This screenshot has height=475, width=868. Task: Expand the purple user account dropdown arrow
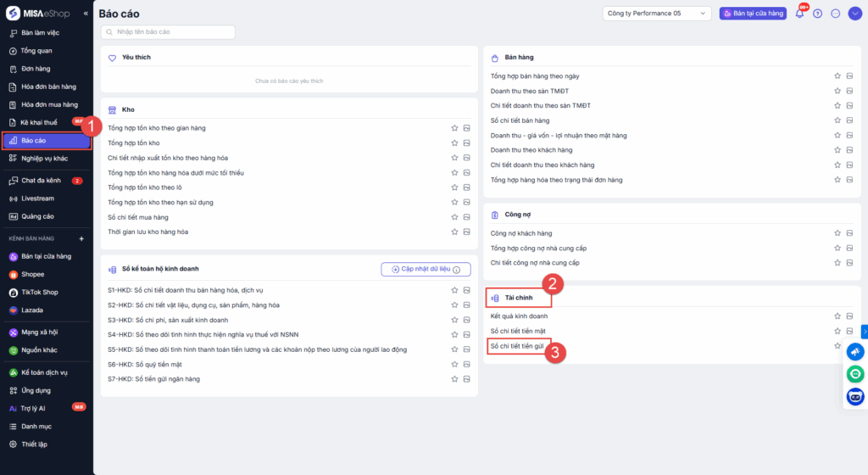(854, 14)
